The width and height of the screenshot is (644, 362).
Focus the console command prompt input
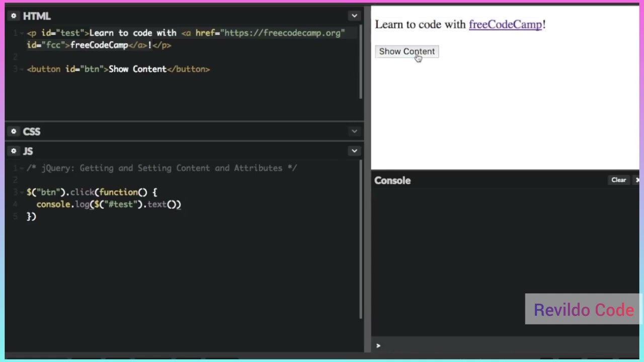[x=506, y=345]
